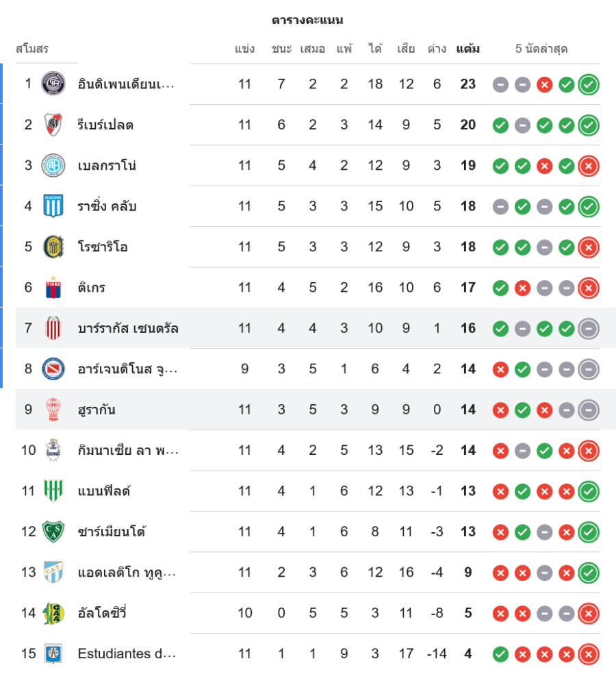Click the Independiente club crest icon
The width and height of the screenshot is (616, 685).
point(53,84)
